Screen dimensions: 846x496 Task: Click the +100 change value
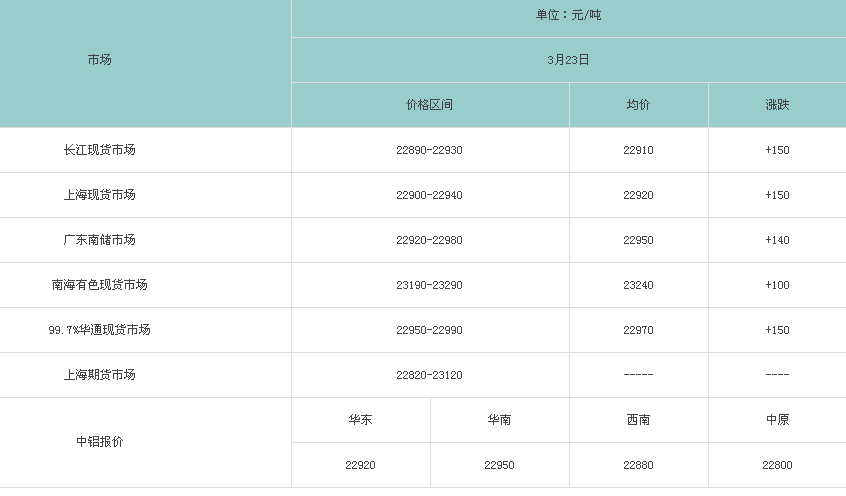(x=777, y=285)
